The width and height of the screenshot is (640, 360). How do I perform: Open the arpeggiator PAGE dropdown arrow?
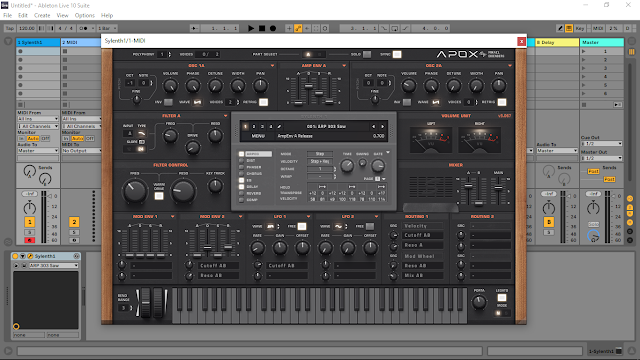tap(384, 179)
